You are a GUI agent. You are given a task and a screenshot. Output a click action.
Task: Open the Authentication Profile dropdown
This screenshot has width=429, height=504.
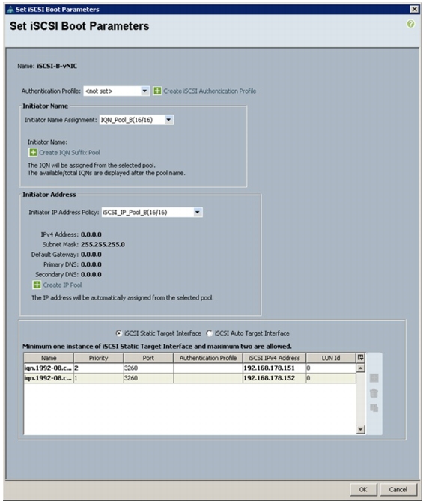coord(116,91)
